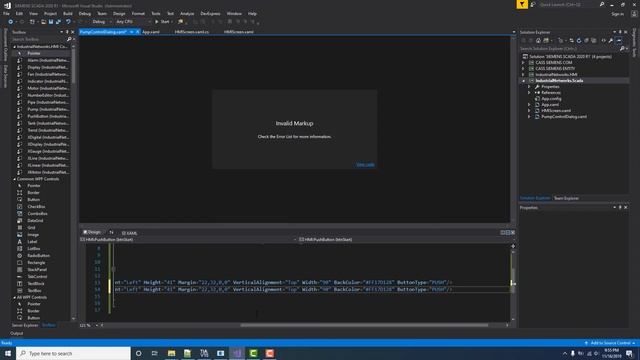Click the Windows Start button
Viewport: 640px width, 360px height.
[8, 353]
